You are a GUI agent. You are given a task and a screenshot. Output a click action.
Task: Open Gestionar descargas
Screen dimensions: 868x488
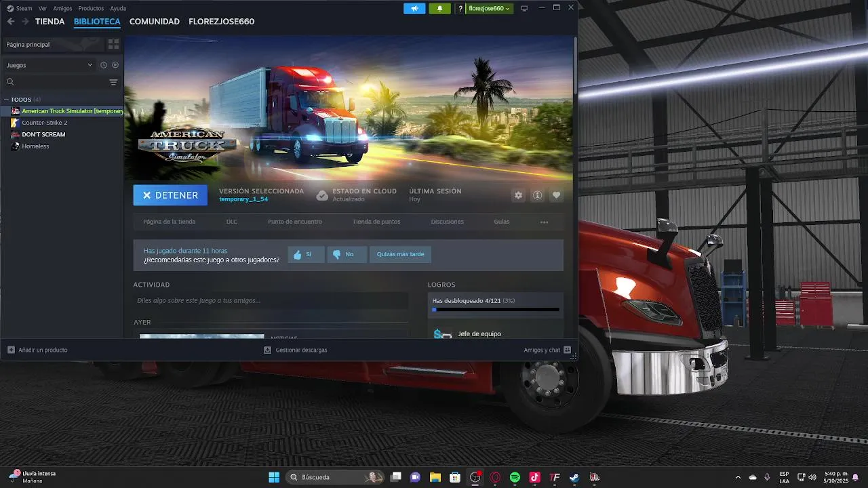pos(295,350)
